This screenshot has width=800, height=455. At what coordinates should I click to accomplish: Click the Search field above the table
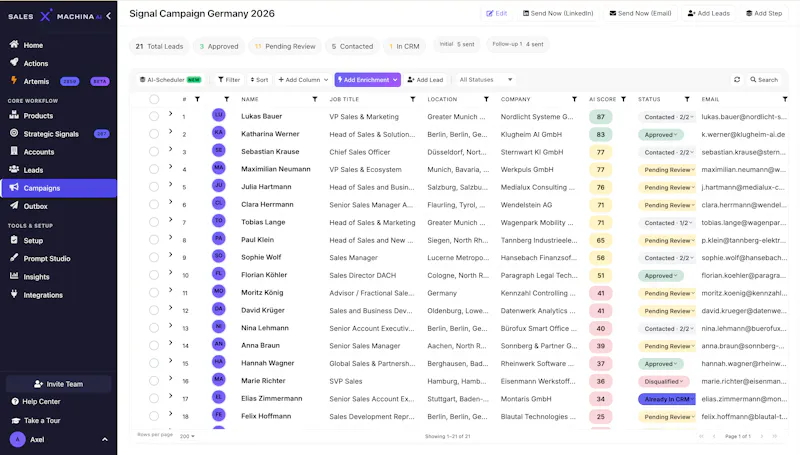pos(764,80)
